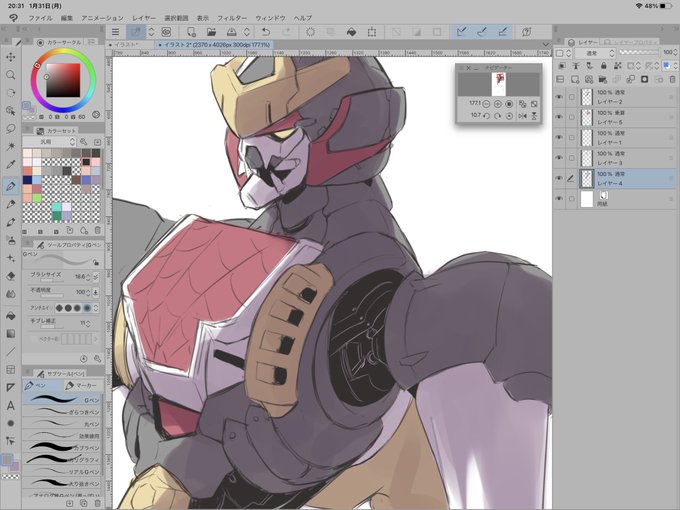Switch to the イラスト document tab
The height and width of the screenshot is (510, 680).
(x=129, y=44)
